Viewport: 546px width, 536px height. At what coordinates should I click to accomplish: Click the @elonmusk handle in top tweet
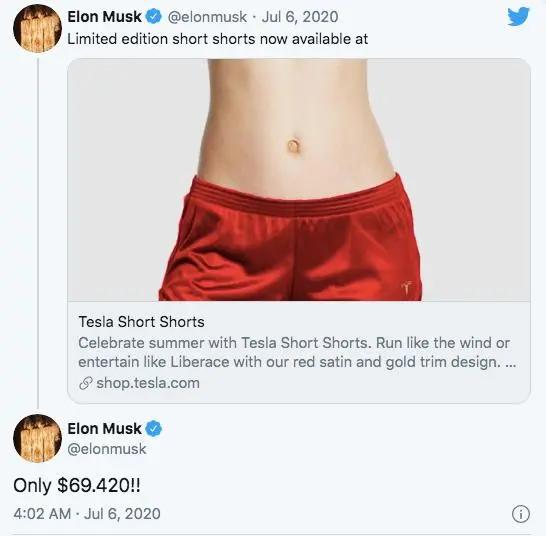click(207, 17)
